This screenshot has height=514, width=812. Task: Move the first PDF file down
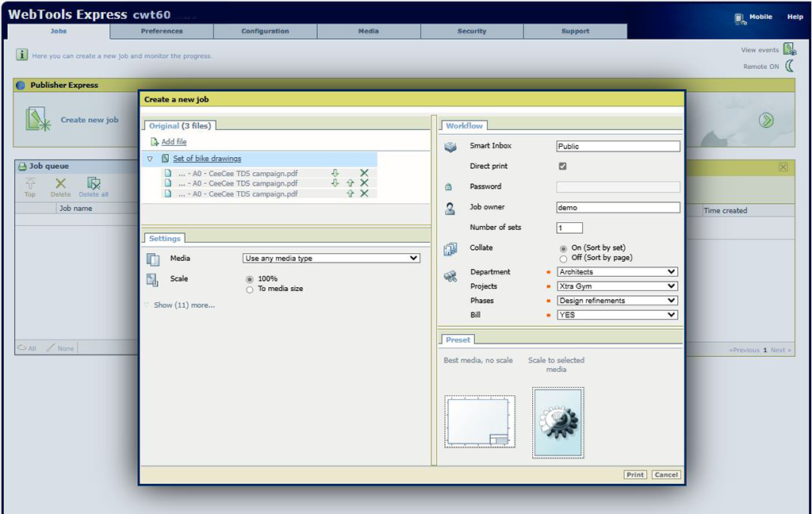335,173
